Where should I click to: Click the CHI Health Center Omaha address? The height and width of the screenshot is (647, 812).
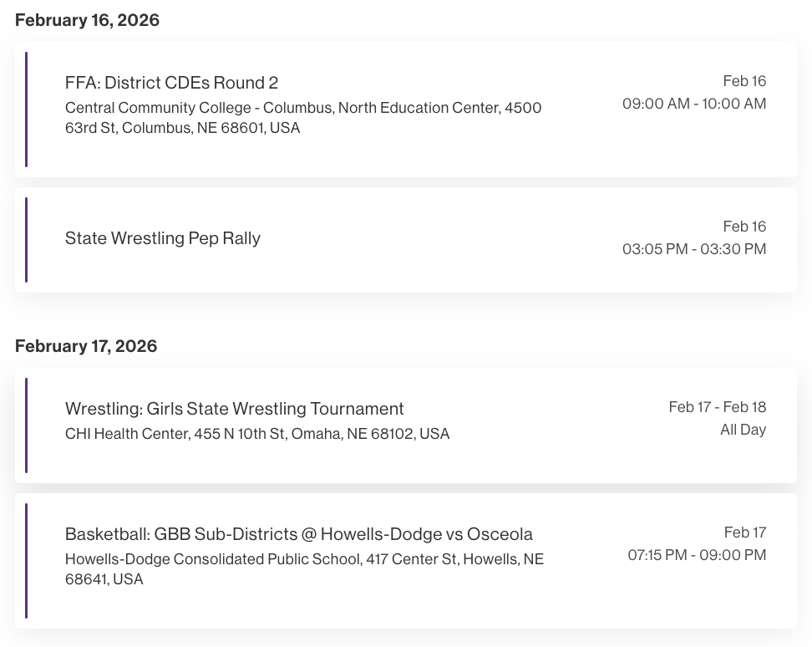pos(257,434)
